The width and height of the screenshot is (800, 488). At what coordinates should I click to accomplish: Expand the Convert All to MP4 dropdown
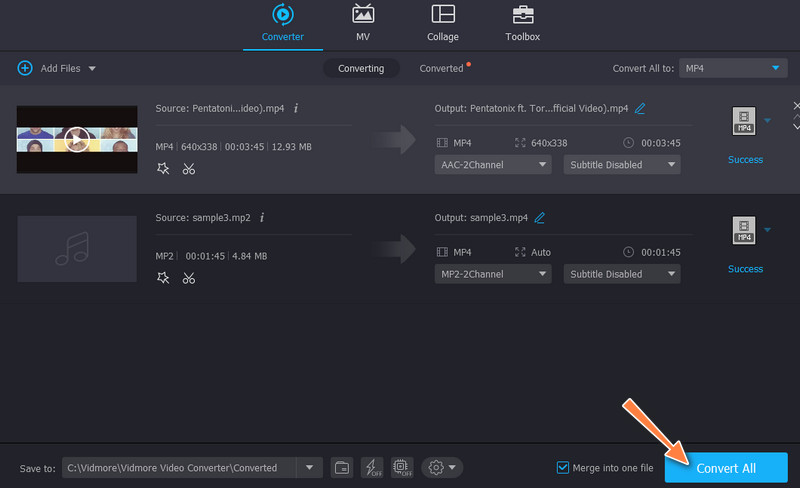pyautogui.click(x=733, y=68)
